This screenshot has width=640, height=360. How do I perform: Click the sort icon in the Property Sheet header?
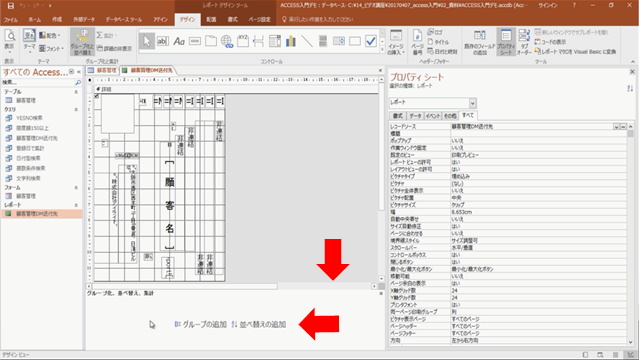pyautogui.click(x=630, y=88)
